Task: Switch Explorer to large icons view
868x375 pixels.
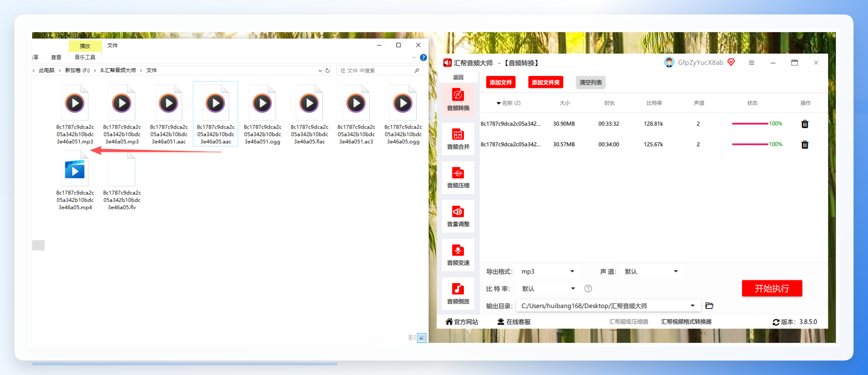Action: click(422, 337)
